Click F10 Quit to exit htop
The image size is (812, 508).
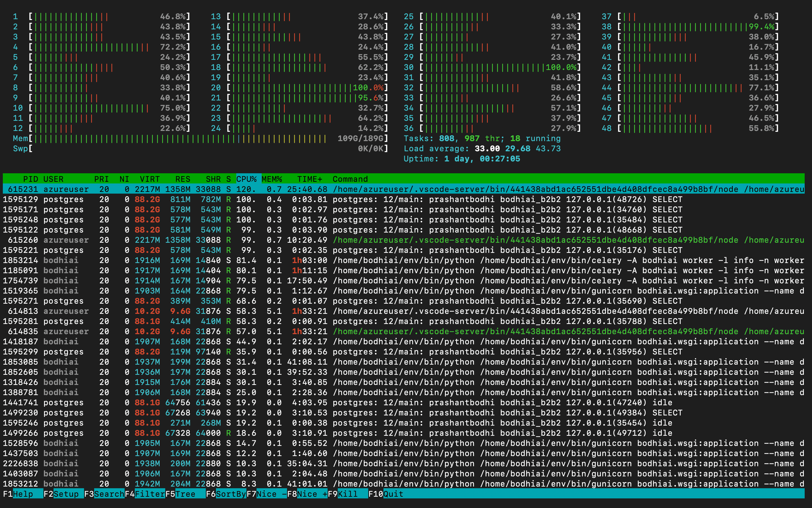tap(386, 494)
